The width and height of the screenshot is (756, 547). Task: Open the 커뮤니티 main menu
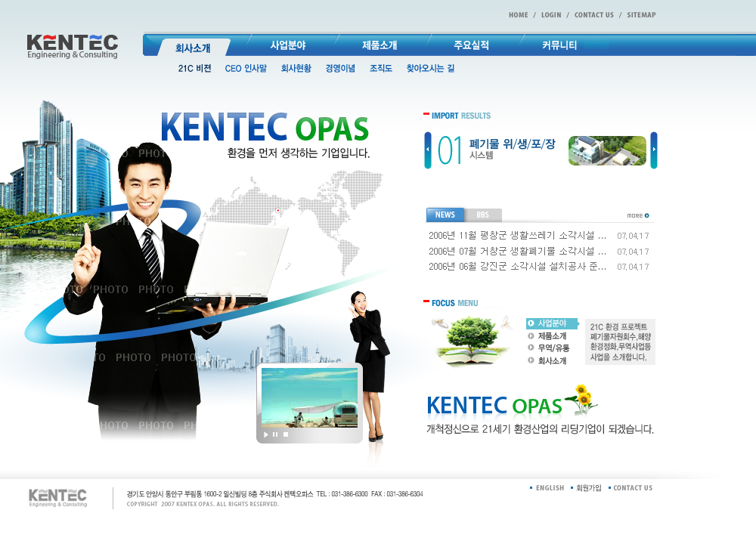click(x=559, y=45)
